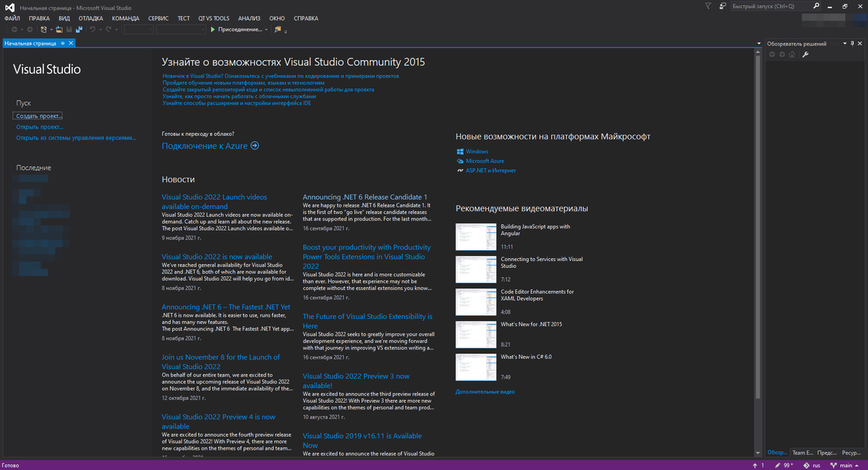Open the New Project button dropdown arrow
Viewport: 868px width, 470px height.
pyautogui.click(x=51, y=30)
